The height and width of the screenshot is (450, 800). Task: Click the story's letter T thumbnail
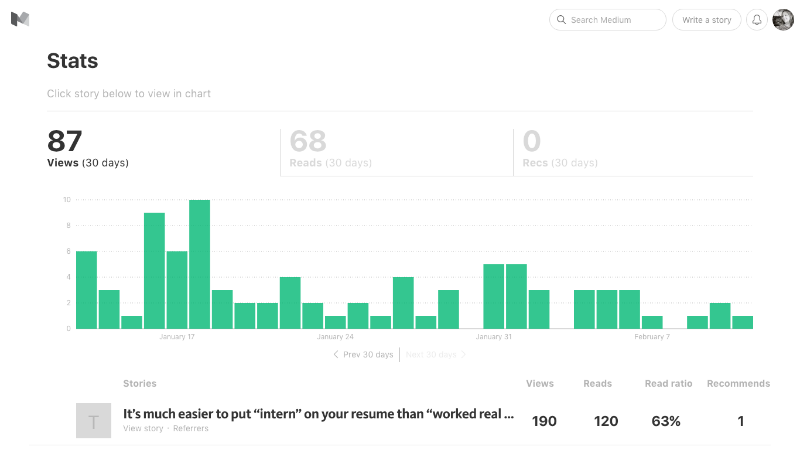click(x=94, y=421)
